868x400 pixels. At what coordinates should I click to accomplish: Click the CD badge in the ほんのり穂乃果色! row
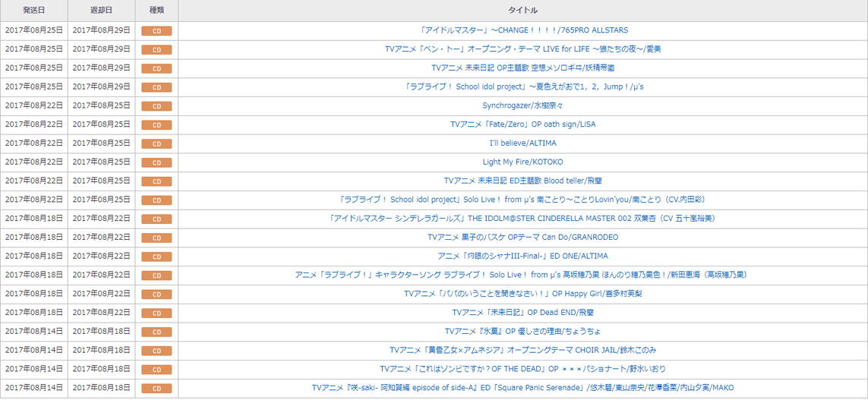point(156,276)
